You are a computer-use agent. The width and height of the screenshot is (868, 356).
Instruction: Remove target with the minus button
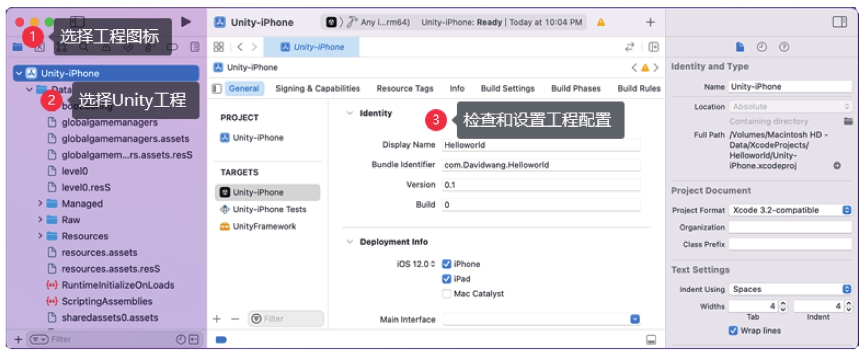235,318
